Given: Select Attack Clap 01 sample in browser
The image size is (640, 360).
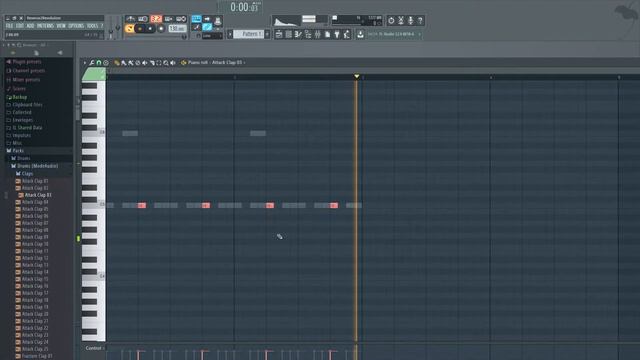Looking at the screenshot, I should click(x=35, y=181).
